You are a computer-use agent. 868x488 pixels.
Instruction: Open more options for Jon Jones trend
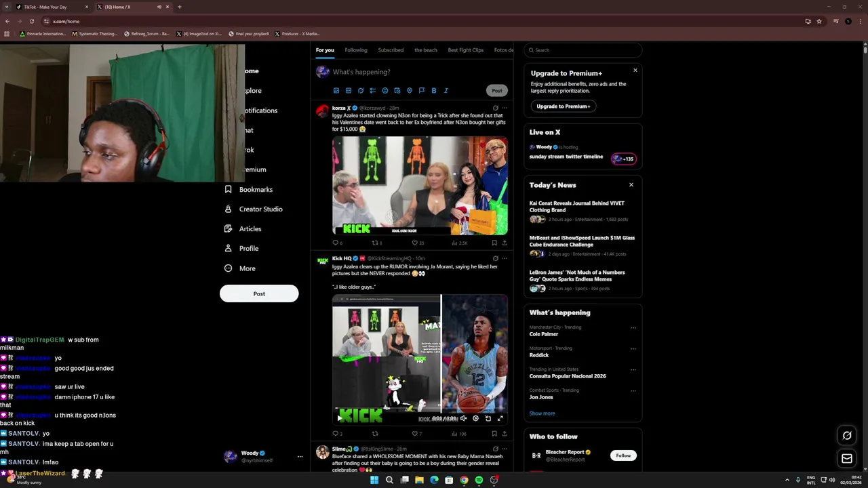coord(633,391)
